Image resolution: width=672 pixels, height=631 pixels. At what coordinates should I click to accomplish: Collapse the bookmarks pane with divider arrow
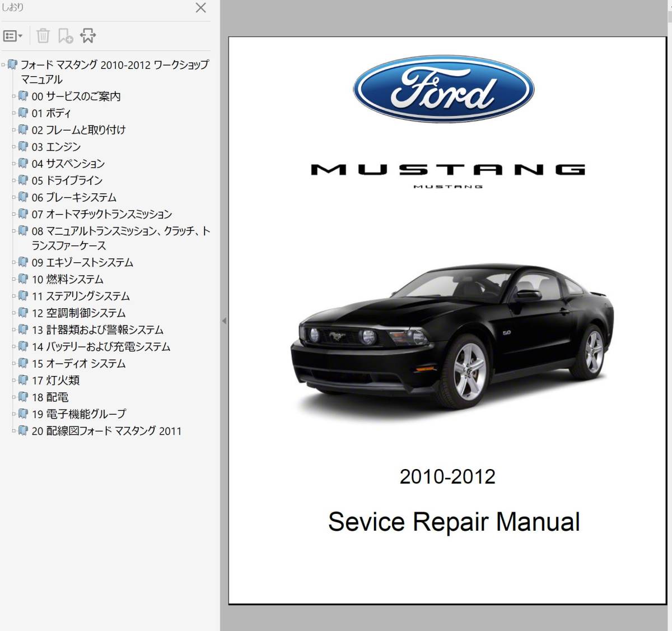[224, 321]
